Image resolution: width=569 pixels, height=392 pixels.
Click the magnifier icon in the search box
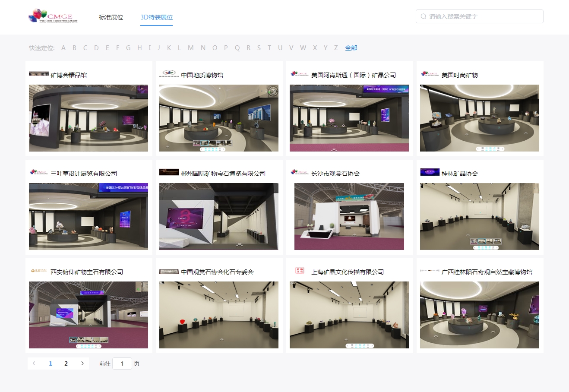[x=423, y=16]
